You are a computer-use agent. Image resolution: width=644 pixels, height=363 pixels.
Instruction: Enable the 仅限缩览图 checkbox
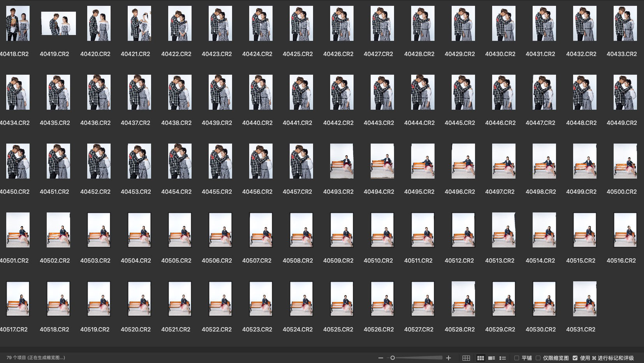click(538, 358)
